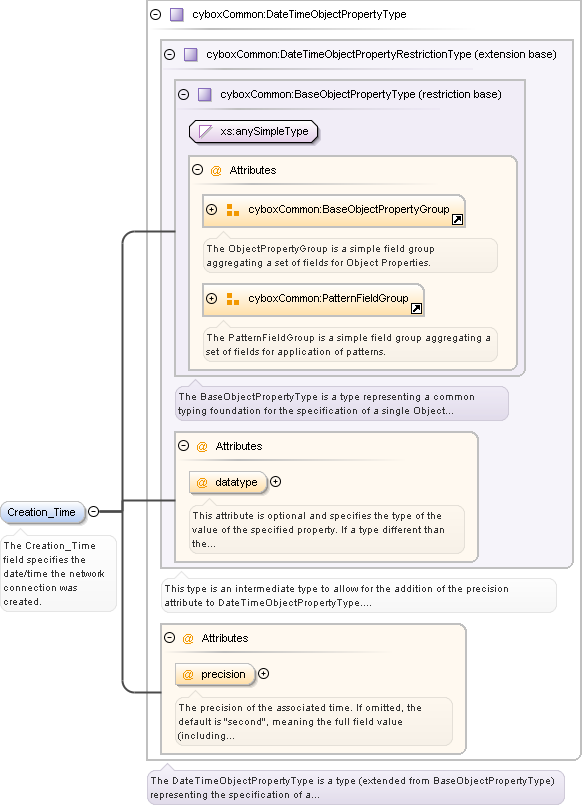The width and height of the screenshot is (583, 808).
Task: Select the xs:anySimpleType node
Action: click(254, 131)
